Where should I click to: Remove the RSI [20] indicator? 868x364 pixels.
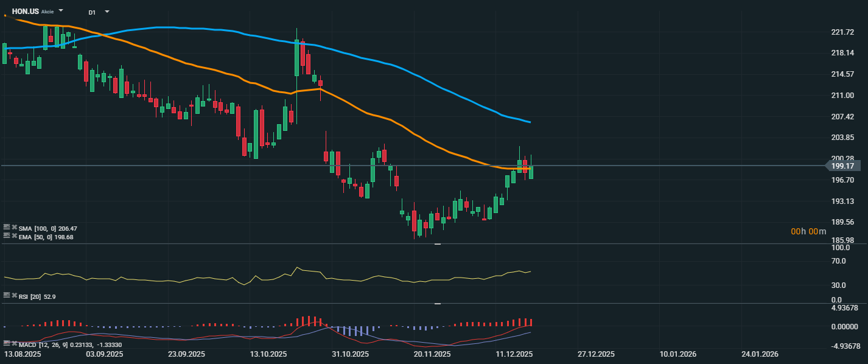click(15, 295)
